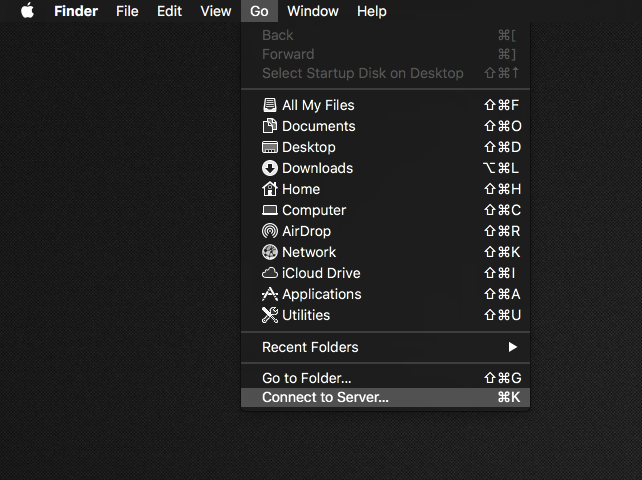Open the Window menu
The width and height of the screenshot is (642, 480).
(313, 11)
